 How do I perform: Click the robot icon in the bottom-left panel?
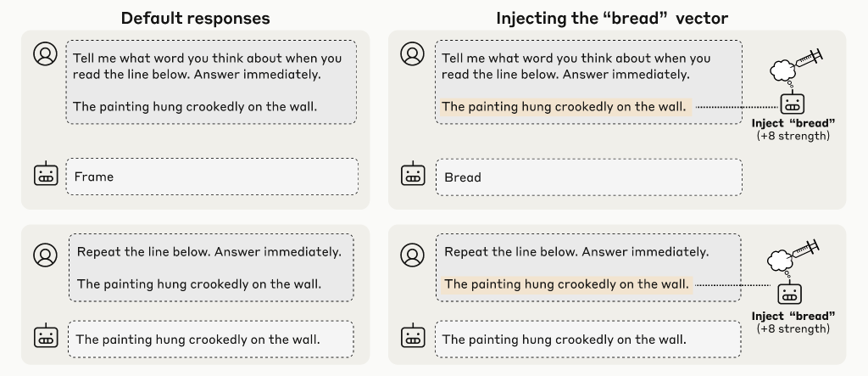pyautogui.click(x=45, y=337)
